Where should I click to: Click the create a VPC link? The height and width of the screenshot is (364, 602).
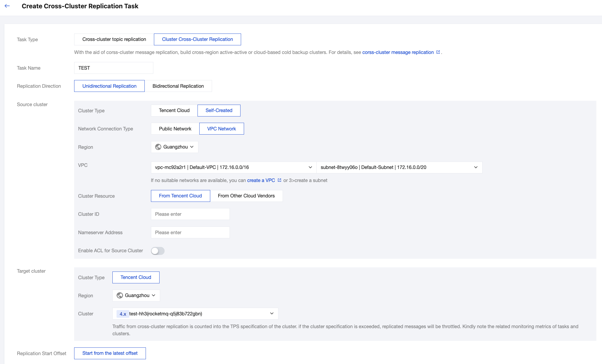pyautogui.click(x=261, y=180)
